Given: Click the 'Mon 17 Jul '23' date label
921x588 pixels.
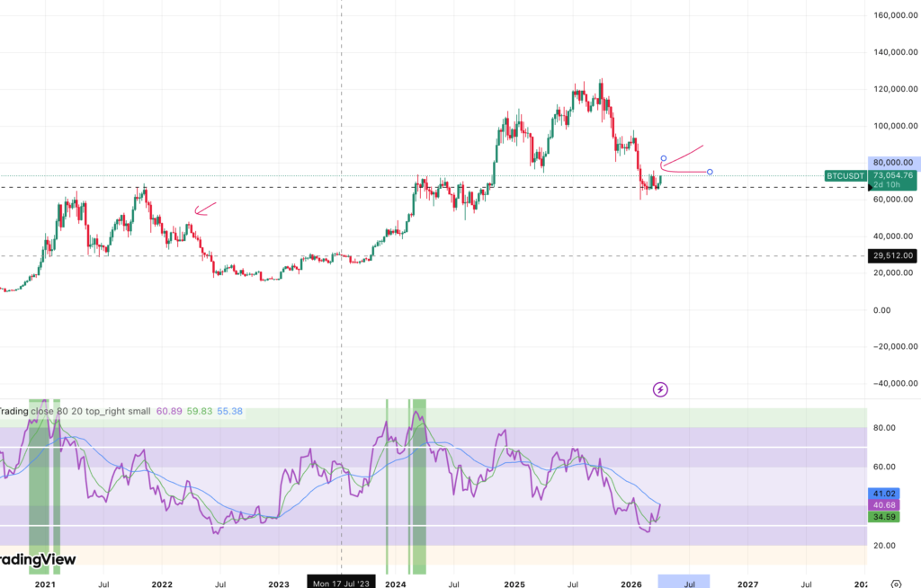Looking at the screenshot, I should pos(341,583).
